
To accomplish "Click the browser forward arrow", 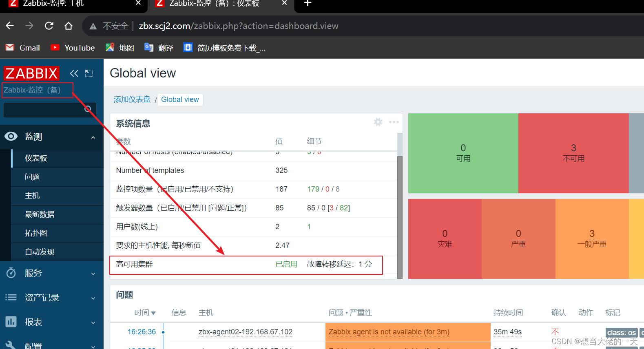I will [x=29, y=26].
